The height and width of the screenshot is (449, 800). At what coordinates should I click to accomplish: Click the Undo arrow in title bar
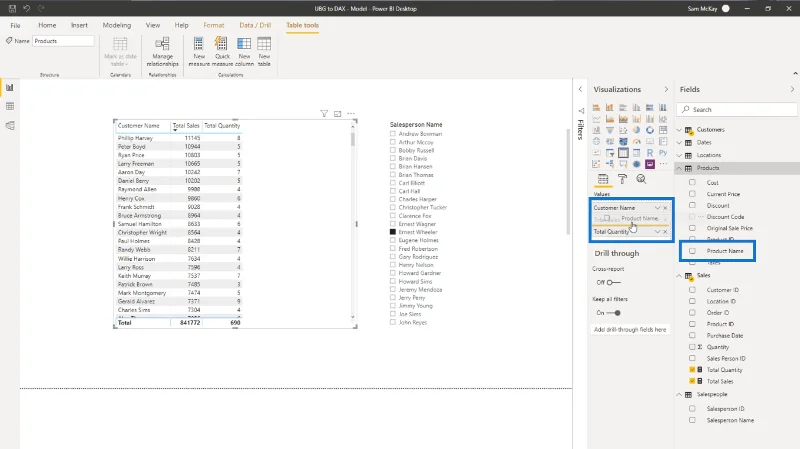click(x=27, y=9)
